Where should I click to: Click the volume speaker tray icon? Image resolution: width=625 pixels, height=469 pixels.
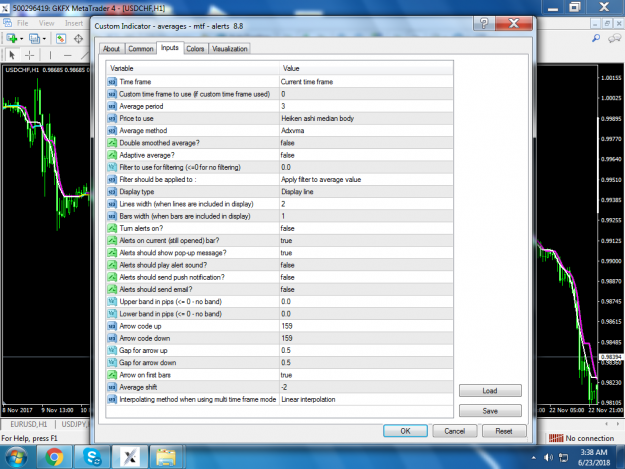[548, 457]
